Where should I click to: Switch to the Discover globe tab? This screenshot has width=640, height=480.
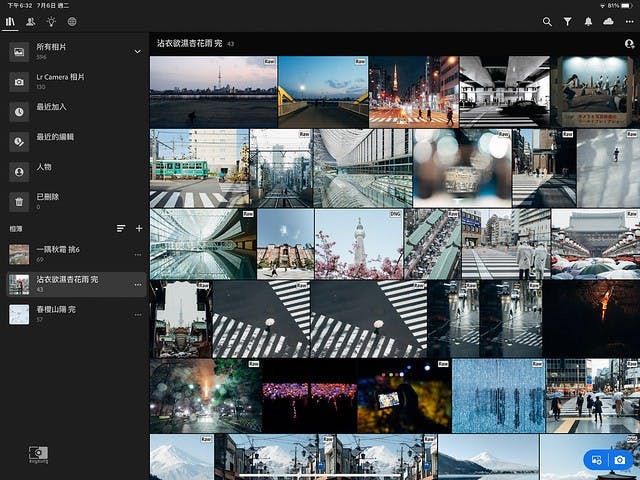(x=72, y=21)
